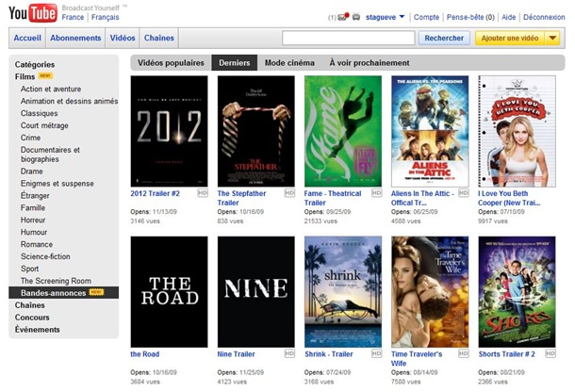The height and width of the screenshot is (392, 575).
Task: Expand the stagueve account dropdown arrow
Action: coord(402,17)
